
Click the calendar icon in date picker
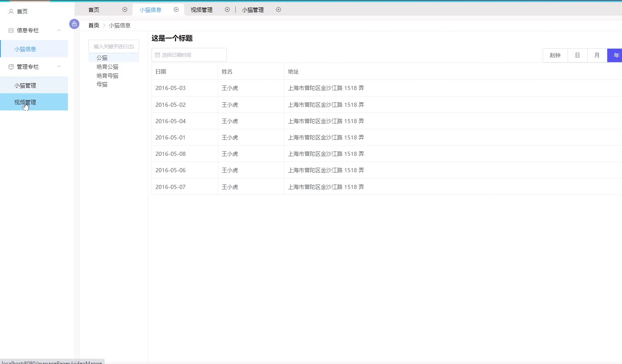[x=158, y=55]
